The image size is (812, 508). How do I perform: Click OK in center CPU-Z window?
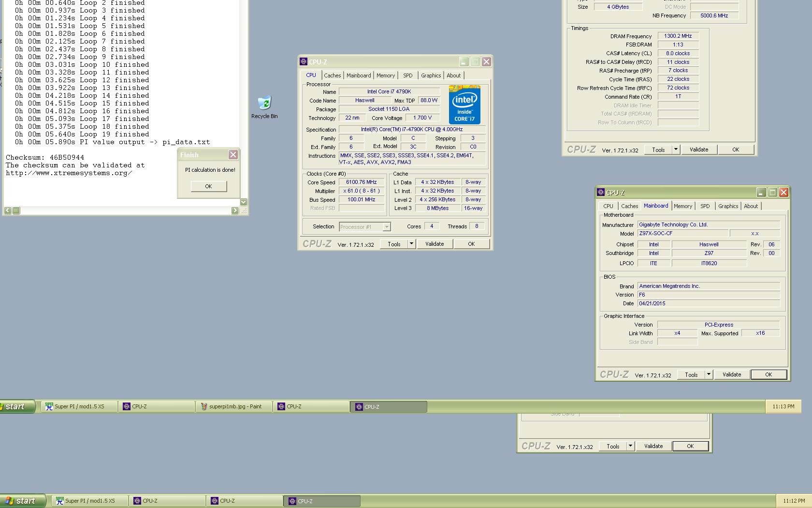click(x=471, y=244)
